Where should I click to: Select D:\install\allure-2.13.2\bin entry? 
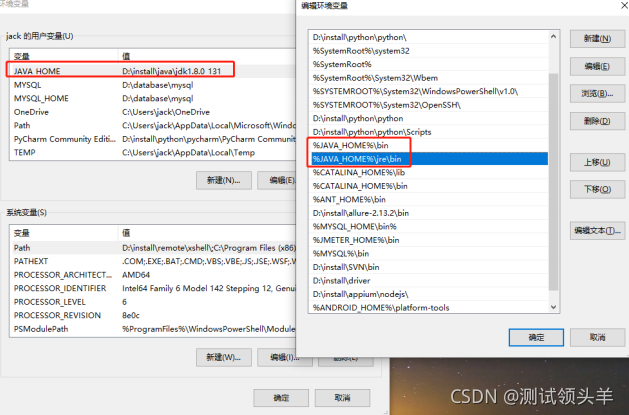pyautogui.click(x=430, y=213)
